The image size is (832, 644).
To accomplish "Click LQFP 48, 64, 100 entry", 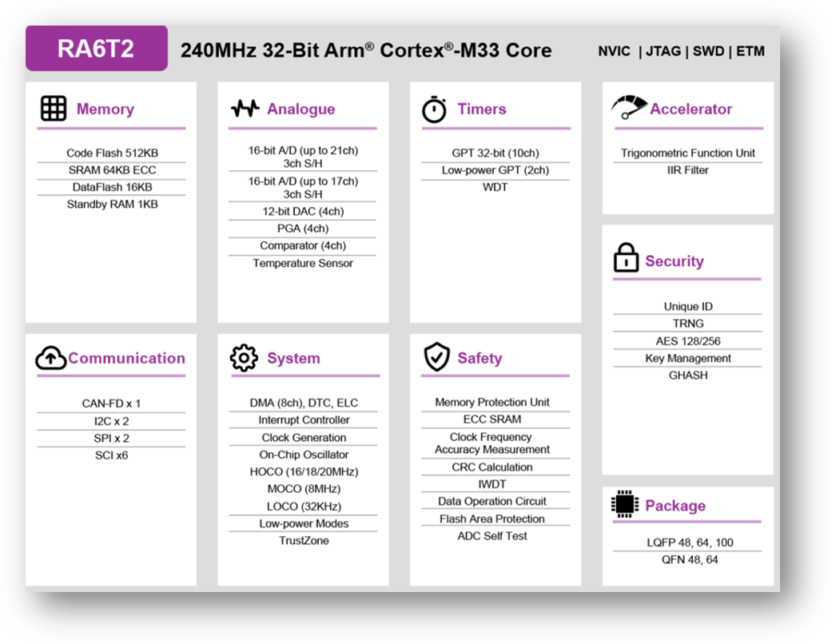I will (690, 543).
